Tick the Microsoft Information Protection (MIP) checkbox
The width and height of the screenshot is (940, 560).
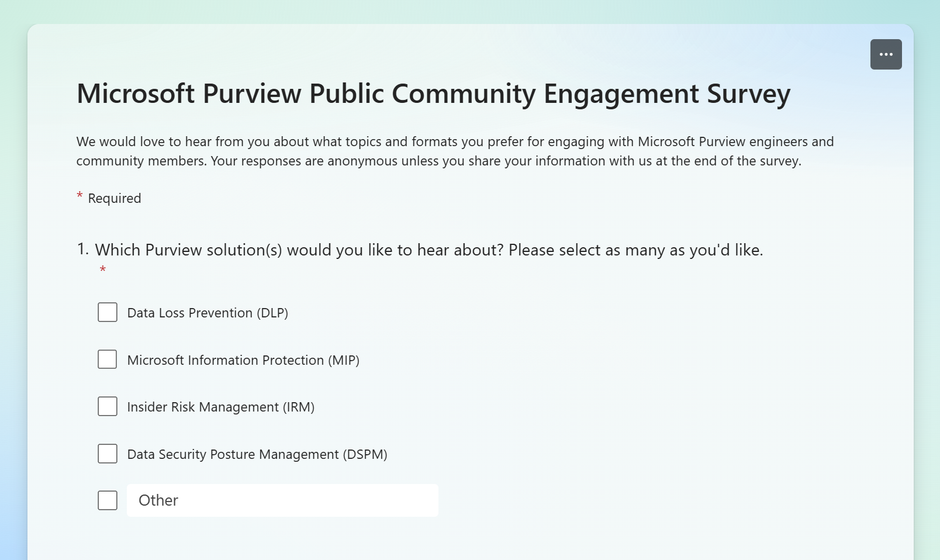[108, 359]
